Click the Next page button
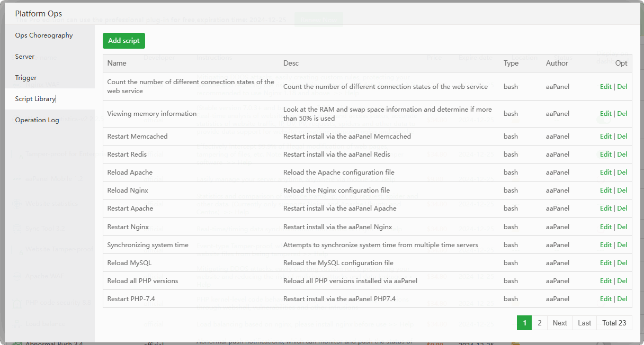Screen dimensions: 644x345 point(560,323)
